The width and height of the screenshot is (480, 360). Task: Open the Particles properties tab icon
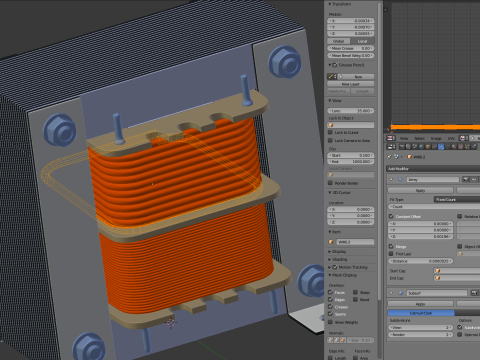(467, 146)
